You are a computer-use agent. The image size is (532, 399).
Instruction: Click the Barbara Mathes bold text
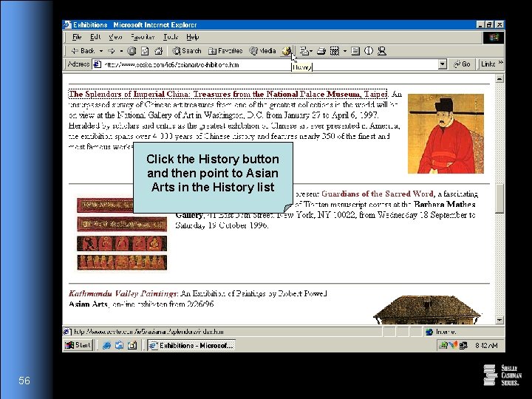coord(445,204)
